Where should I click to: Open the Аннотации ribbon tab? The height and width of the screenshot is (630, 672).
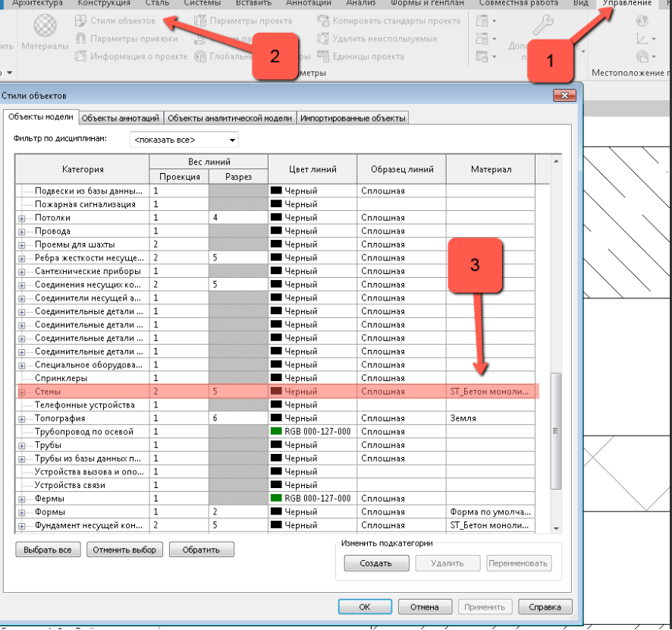pos(309,3)
